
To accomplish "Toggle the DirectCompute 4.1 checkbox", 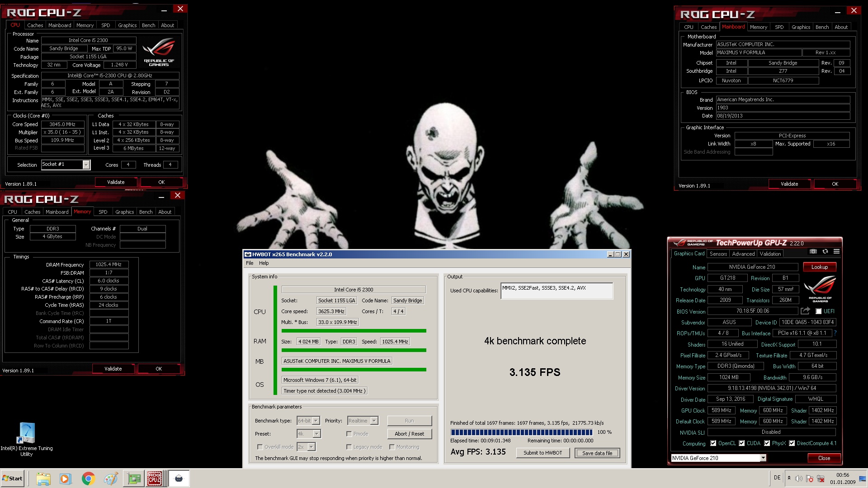I will [x=792, y=443].
